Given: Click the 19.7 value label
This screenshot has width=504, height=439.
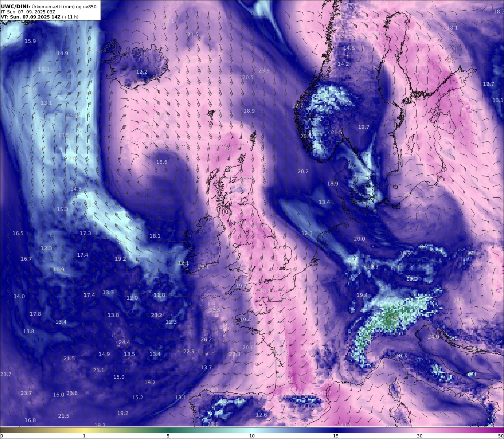Looking at the screenshot, I should point(364,127).
